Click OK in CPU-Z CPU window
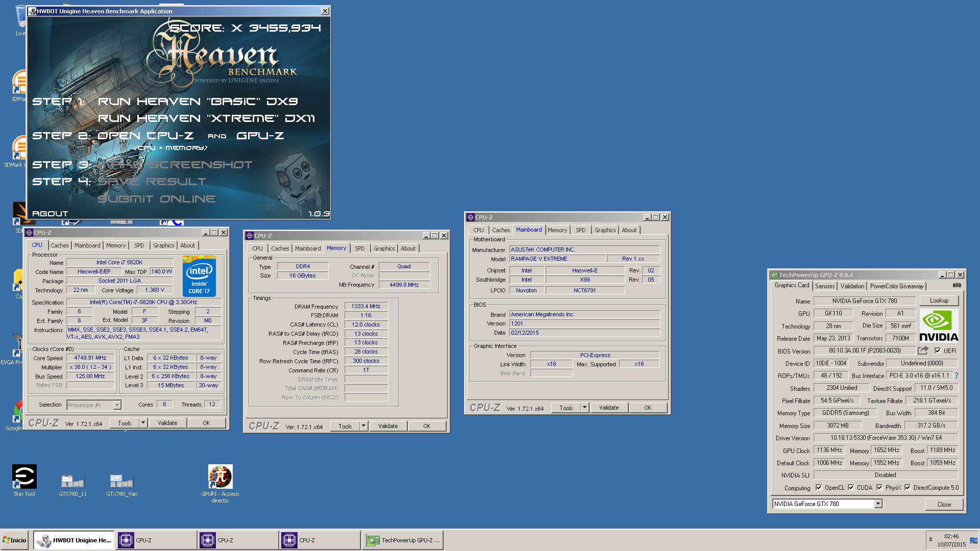 point(206,423)
